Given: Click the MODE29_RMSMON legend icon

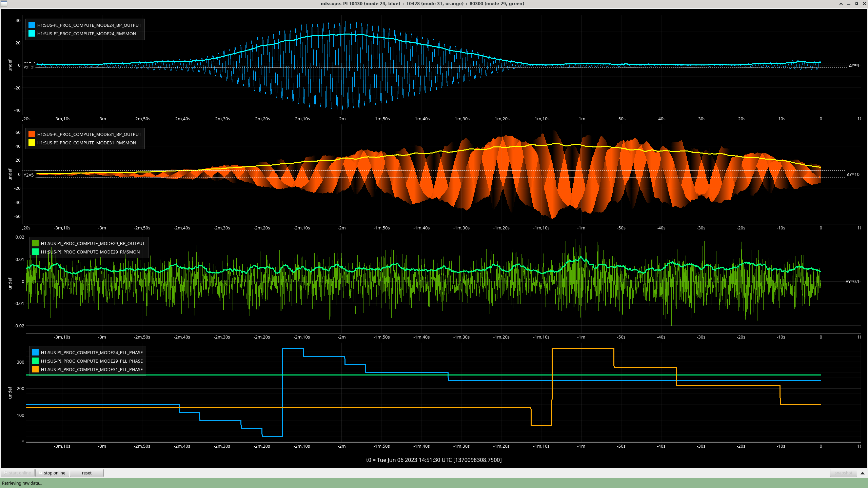Looking at the screenshot, I should pyautogui.click(x=35, y=252).
